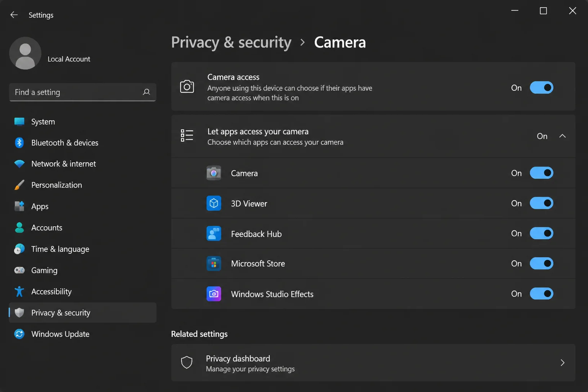
Task: Click the Time & language globe clock icon
Action: pos(20,249)
